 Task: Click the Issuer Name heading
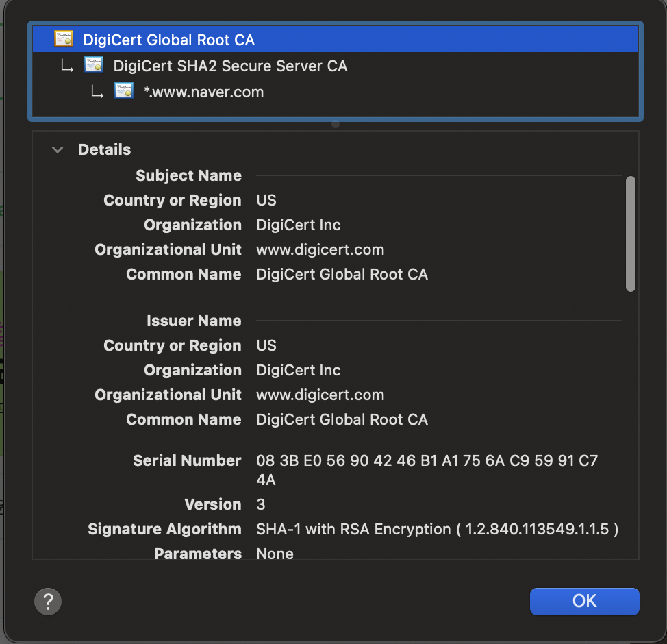194,321
